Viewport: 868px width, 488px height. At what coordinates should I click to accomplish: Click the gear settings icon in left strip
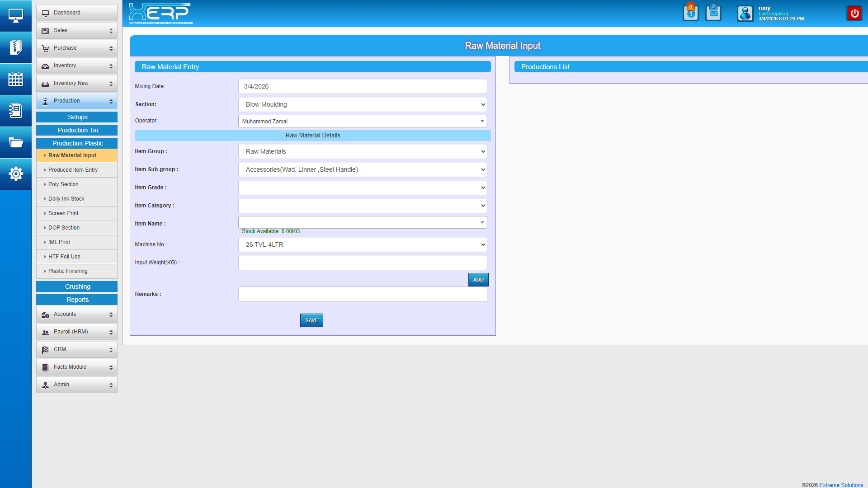(16, 174)
